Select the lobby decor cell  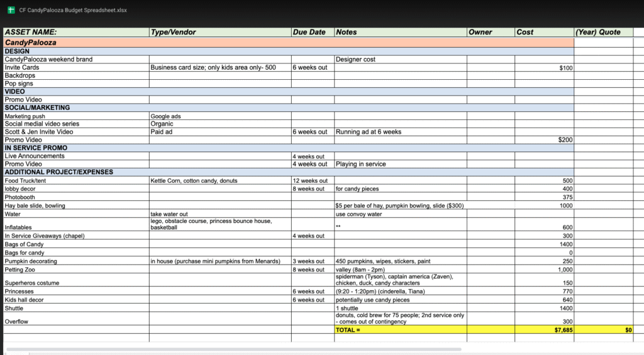76,188
